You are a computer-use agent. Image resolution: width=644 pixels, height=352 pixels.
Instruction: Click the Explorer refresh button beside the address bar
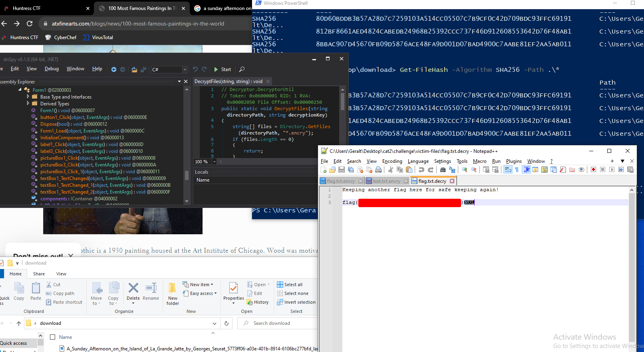click(x=227, y=323)
